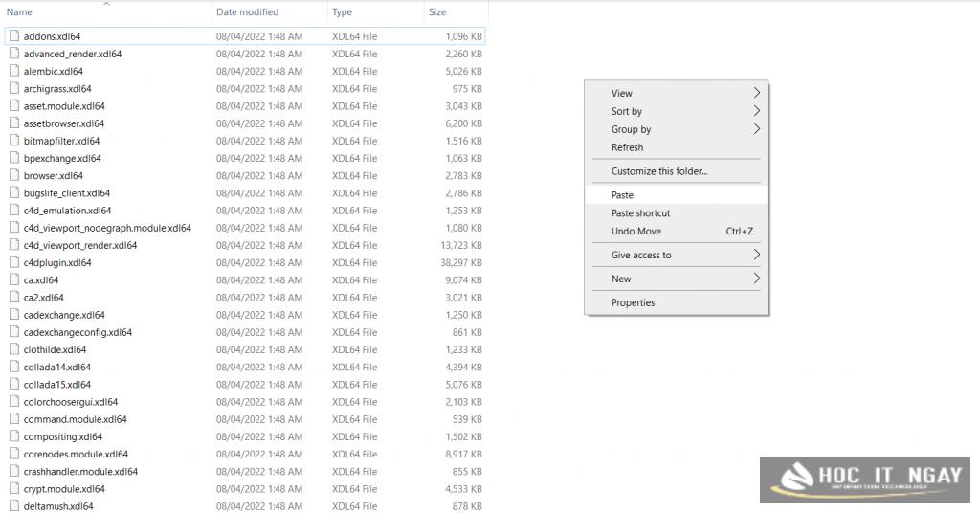Select file c4d_viewport_nodegraph.module.xdl64

click(x=107, y=228)
